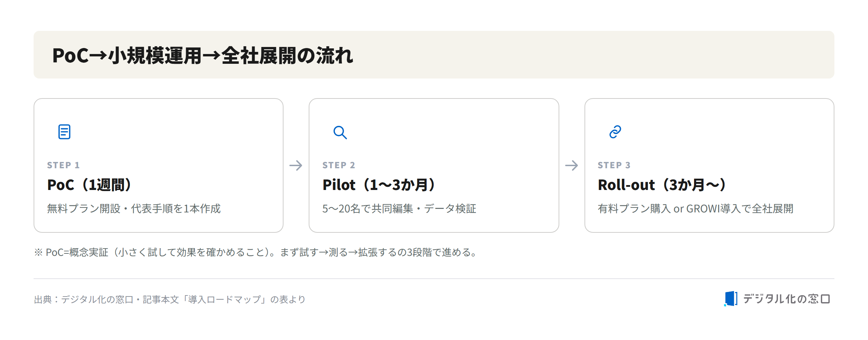Click the 無料プラン開設 description text

point(134,209)
